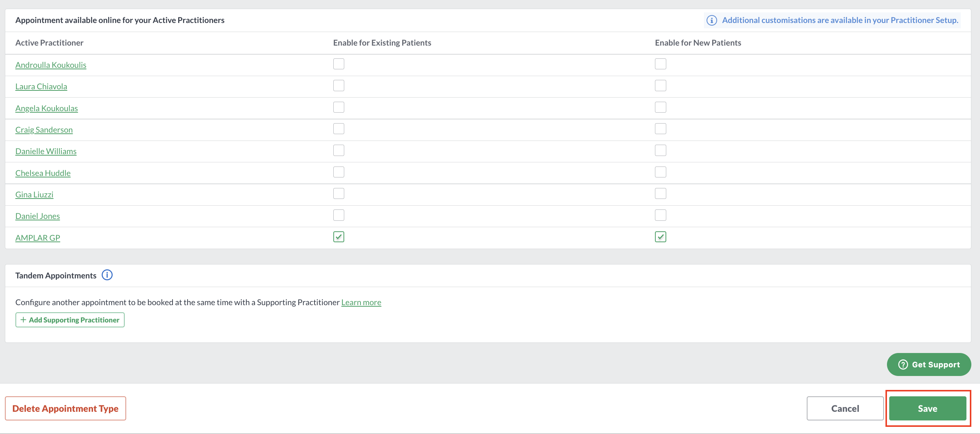Enable existing patients for Angela Koukoulas

click(339, 107)
